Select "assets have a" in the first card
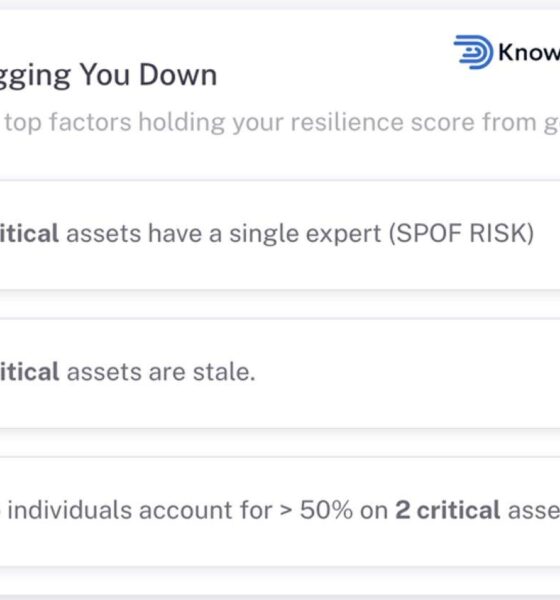 (x=144, y=234)
